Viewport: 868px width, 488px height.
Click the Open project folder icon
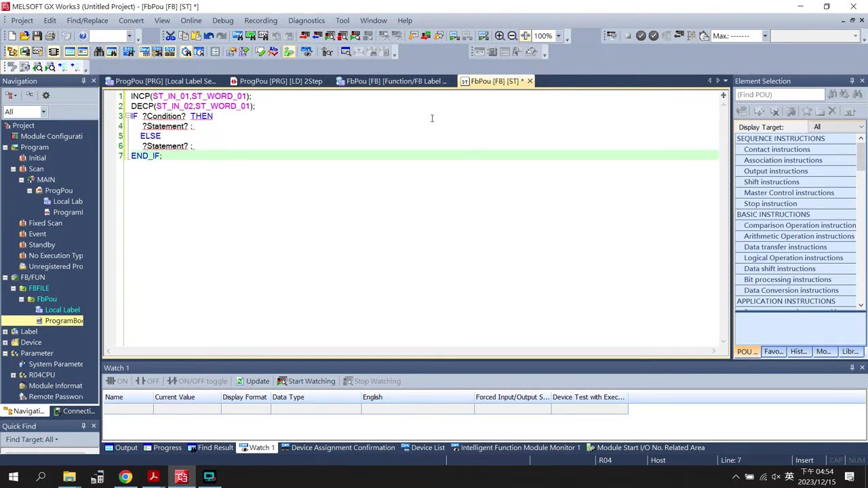[x=24, y=36]
